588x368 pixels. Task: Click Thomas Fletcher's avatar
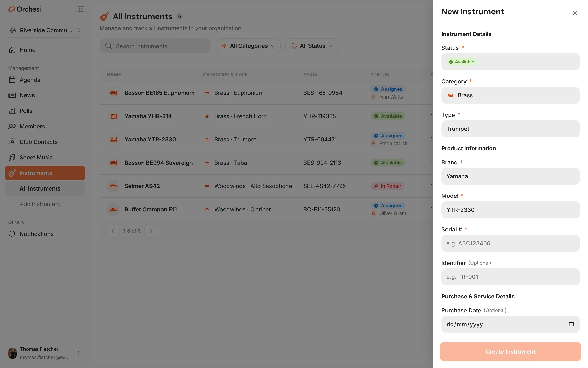click(12, 353)
